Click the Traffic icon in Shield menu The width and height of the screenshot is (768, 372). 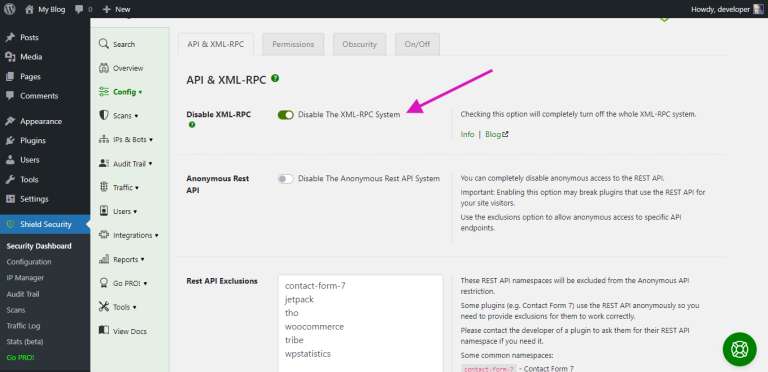[103, 187]
